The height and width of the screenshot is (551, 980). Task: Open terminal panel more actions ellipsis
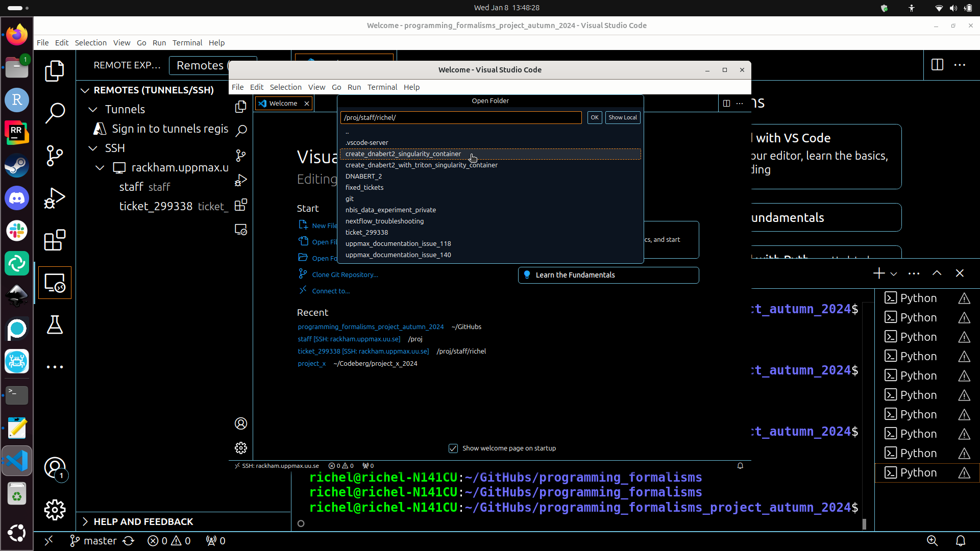pos(914,274)
